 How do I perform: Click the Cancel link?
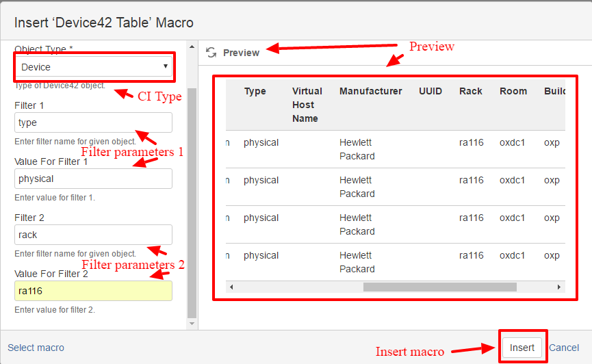(x=564, y=348)
